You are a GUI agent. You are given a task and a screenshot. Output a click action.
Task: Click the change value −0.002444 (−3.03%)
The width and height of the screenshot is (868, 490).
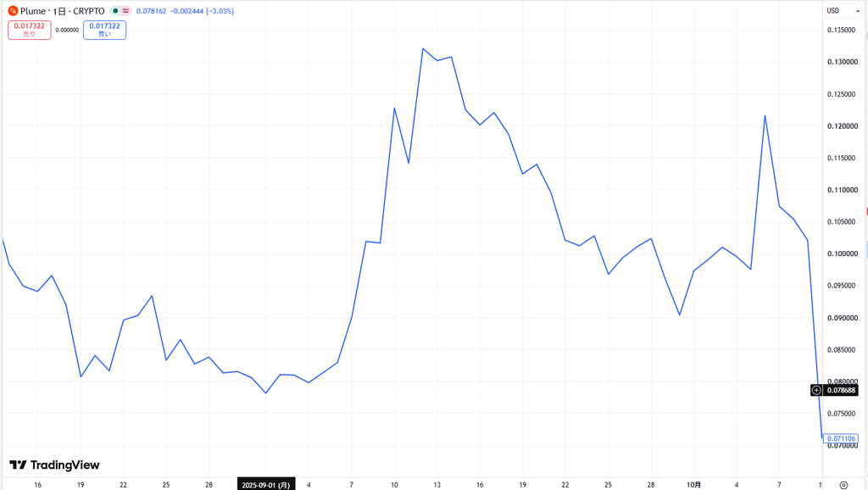tap(202, 11)
